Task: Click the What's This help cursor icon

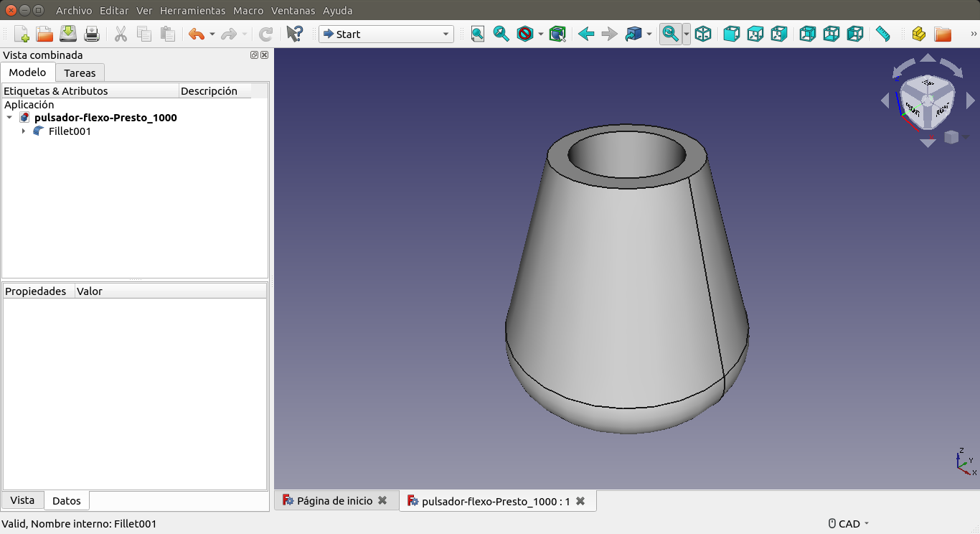Action: coord(294,34)
